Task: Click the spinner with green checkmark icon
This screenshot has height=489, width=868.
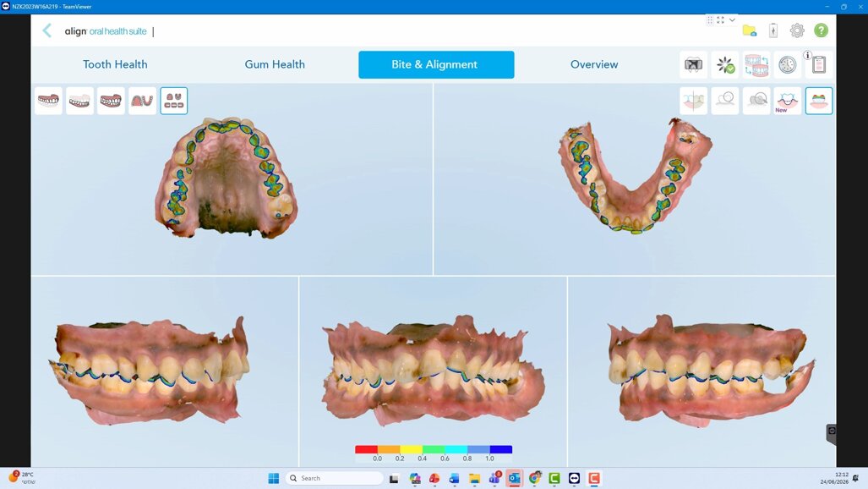Action: tap(724, 64)
